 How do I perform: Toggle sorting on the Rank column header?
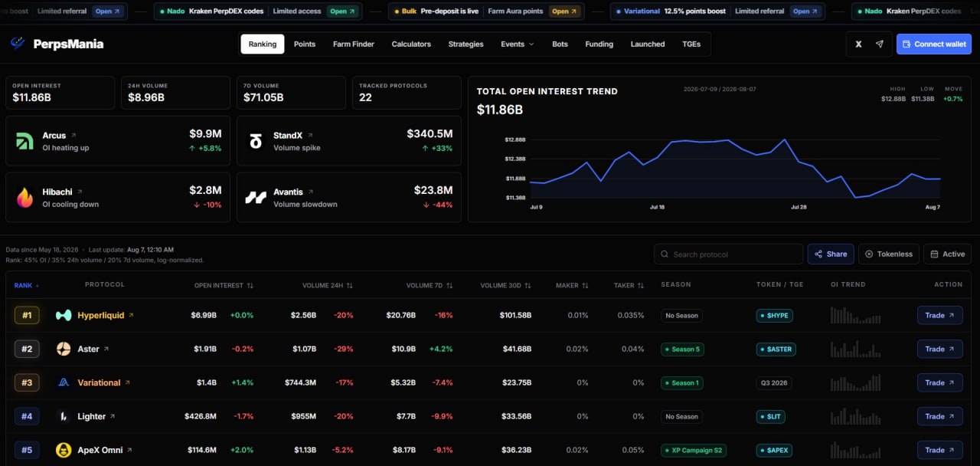click(27, 285)
